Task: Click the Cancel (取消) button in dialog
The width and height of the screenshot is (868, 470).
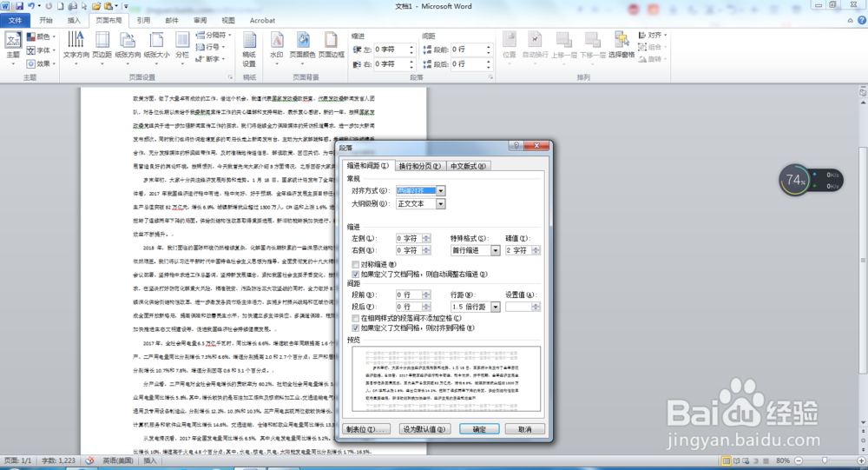Action: (x=525, y=429)
